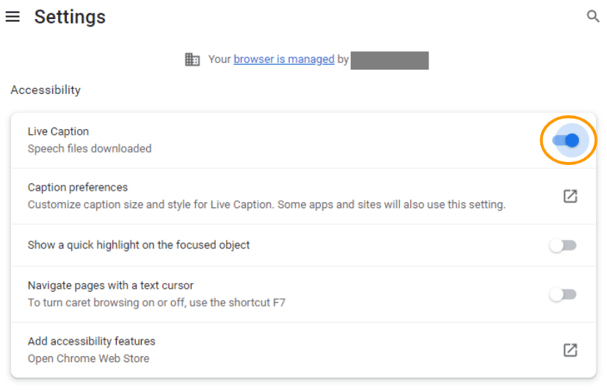Click the Customize caption size description text

click(266, 204)
